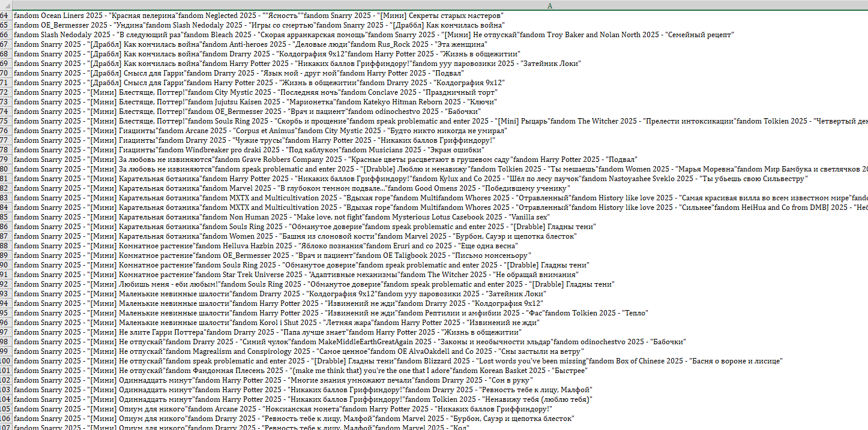Select the cell containing "Язык мой - друг мой"
This screenshot has height=430, width=868.
click(439, 73)
